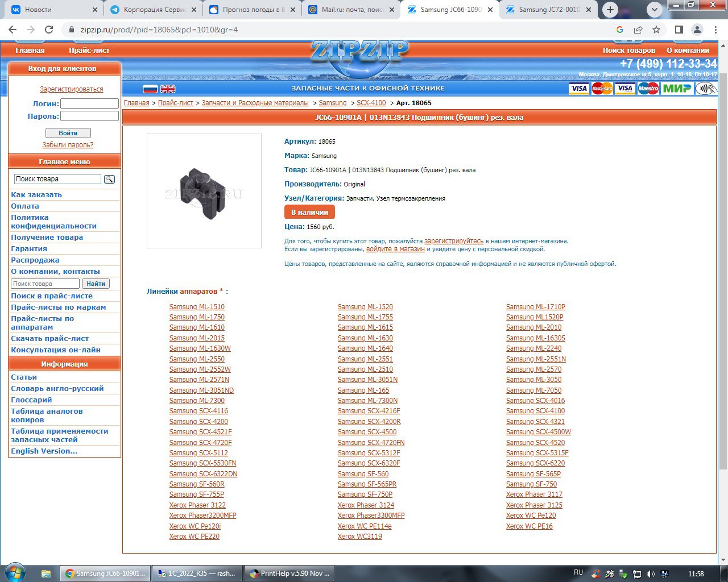Open 'Гарантия' sidebar menu item
This screenshot has width=728, height=582.
click(29, 249)
